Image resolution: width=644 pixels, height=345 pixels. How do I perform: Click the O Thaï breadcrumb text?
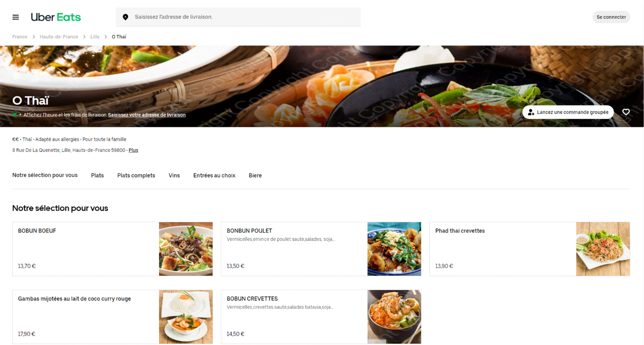[x=119, y=37]
